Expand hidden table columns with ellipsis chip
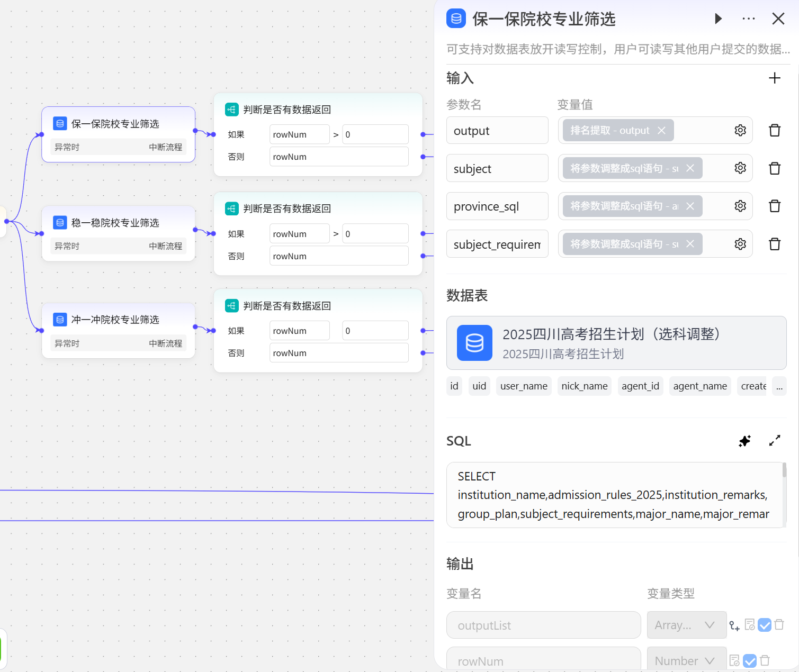 (x=779, y=386)
